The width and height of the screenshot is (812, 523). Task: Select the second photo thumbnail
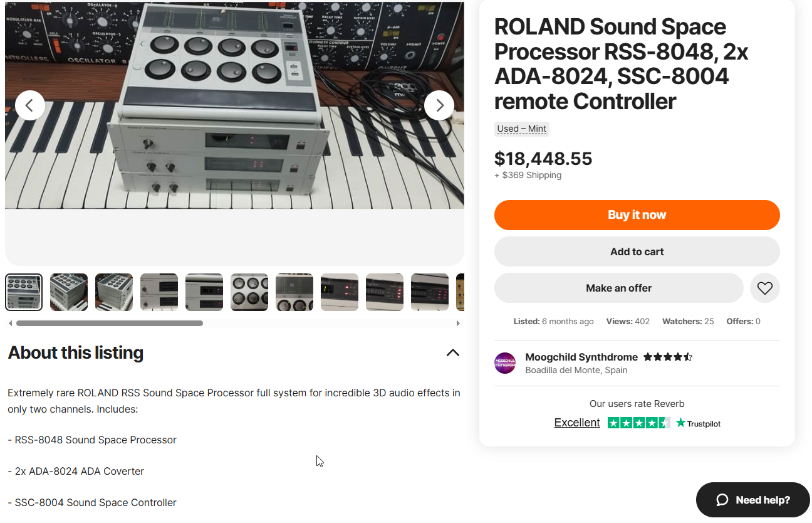click(x=69, y=292)
